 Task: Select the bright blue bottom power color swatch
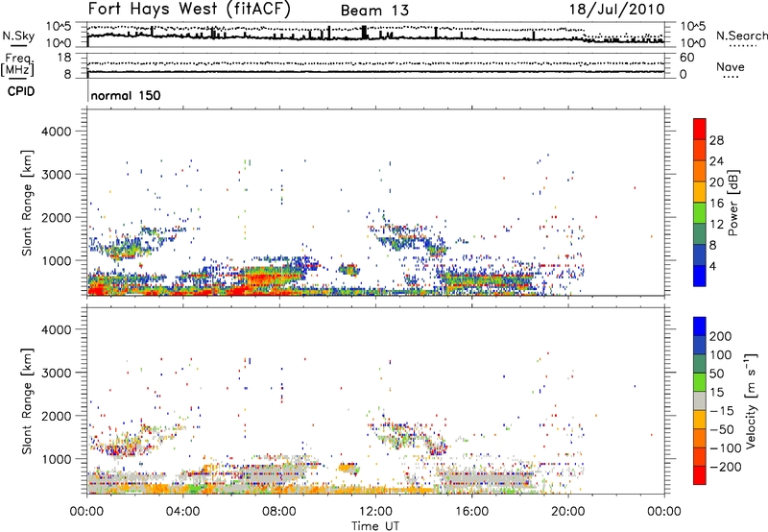click(x=700, y=276)
